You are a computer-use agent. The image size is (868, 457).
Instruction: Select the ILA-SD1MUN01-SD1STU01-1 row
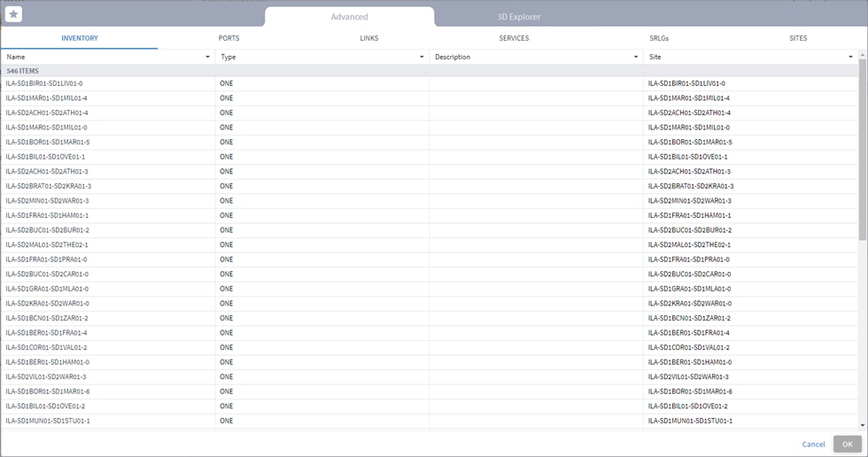coord(429,421)
